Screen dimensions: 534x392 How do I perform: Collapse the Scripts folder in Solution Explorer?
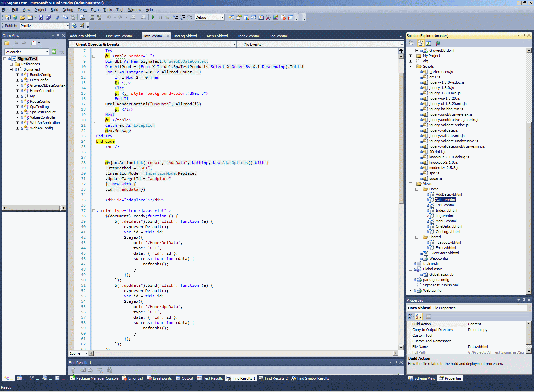[411, 66]
